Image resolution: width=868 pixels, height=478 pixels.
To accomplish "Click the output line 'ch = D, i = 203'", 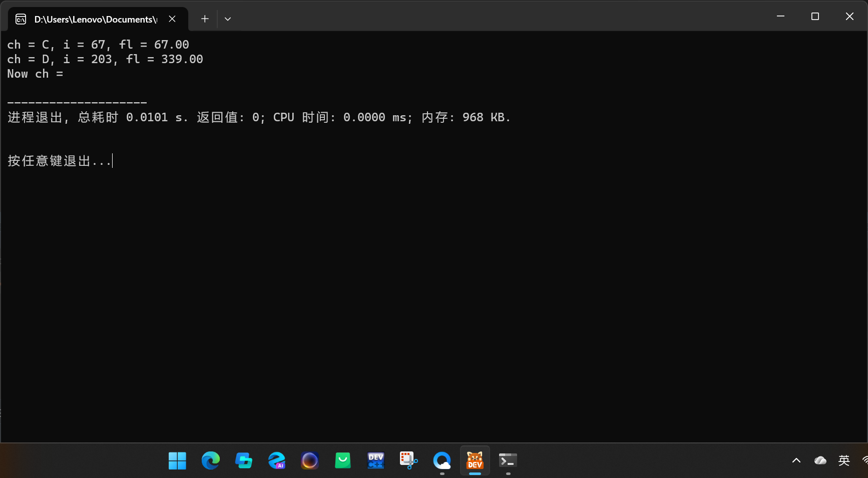I will pos(105,59).
